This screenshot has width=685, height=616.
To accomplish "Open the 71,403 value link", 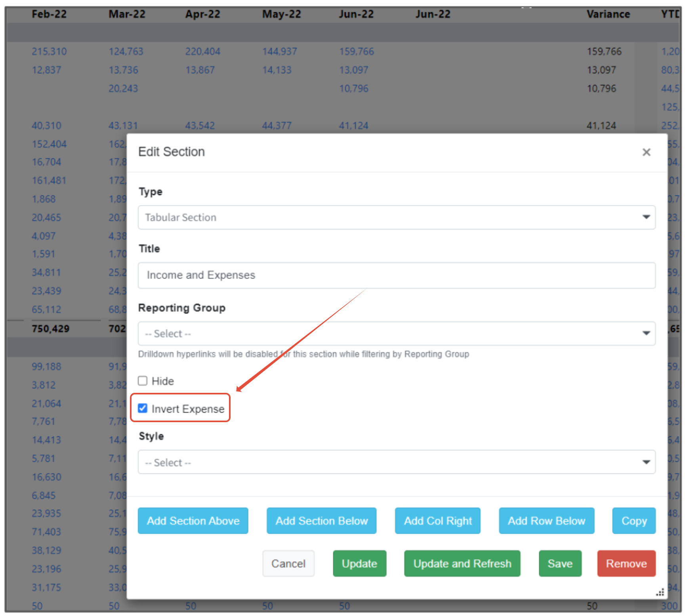I will (x=46, y=532).
